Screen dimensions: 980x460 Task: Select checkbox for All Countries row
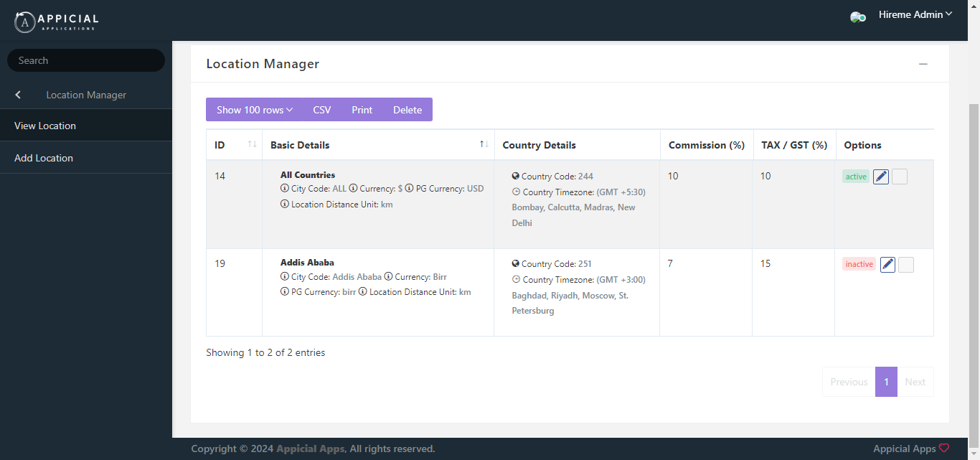click(x=900, y=177)
